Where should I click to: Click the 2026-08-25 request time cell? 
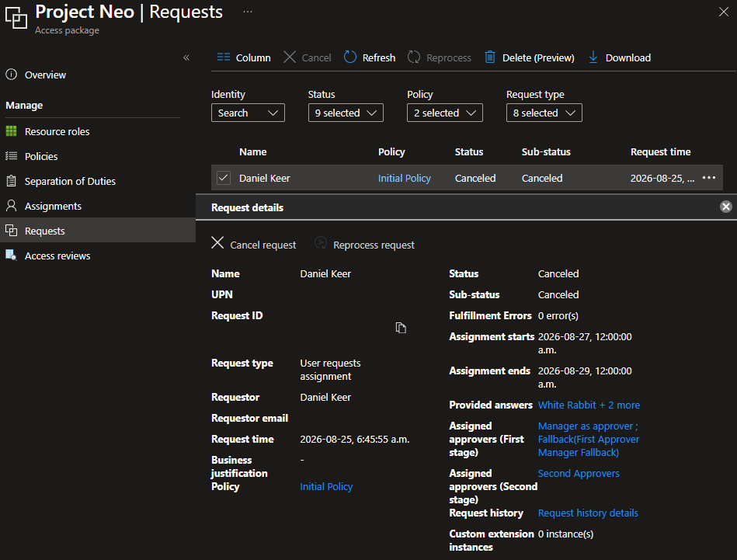coord(662,178)
